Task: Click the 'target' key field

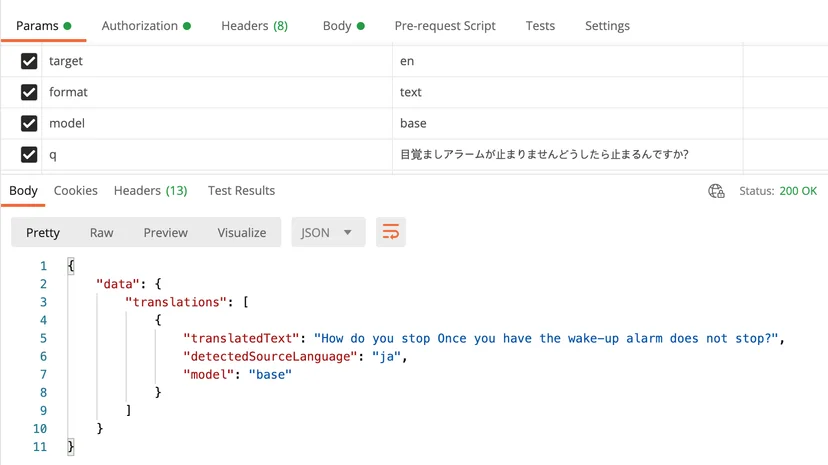Action: coord(217,61)
